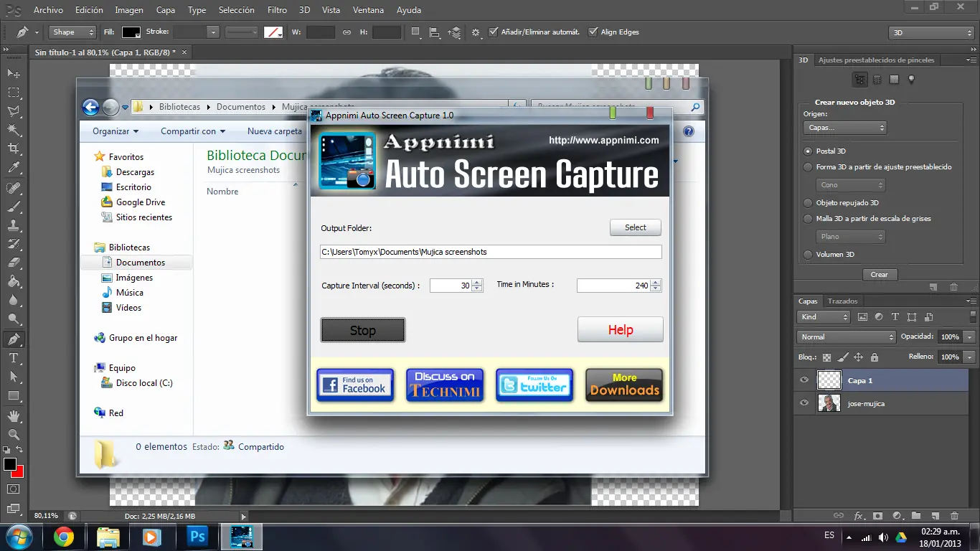Select the Lasso tool
This screenshot has height=551, width=980.
[x=14, y=111]
